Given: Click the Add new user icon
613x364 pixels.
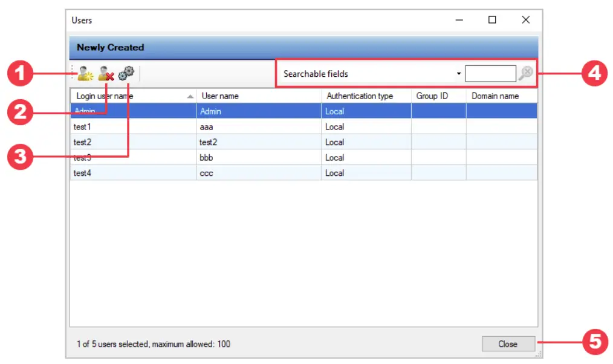Looking at the screenshot, I should click(85, 74).
